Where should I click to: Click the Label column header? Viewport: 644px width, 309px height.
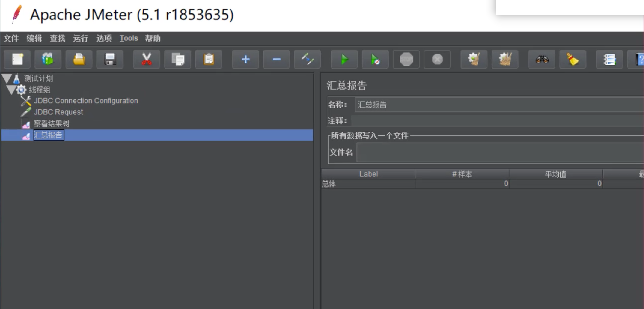pos(369,174)
